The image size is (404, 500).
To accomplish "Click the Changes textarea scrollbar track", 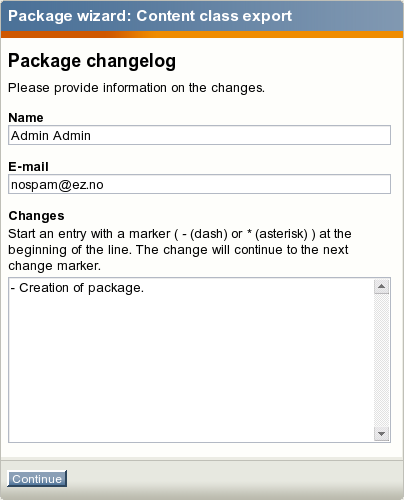I will 382,360.
